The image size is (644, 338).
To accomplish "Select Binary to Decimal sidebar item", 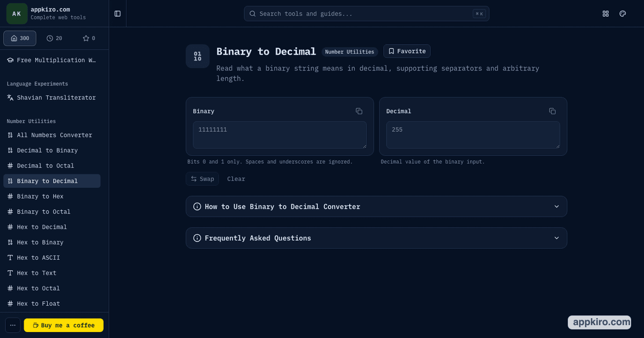I will coord(52,181).
